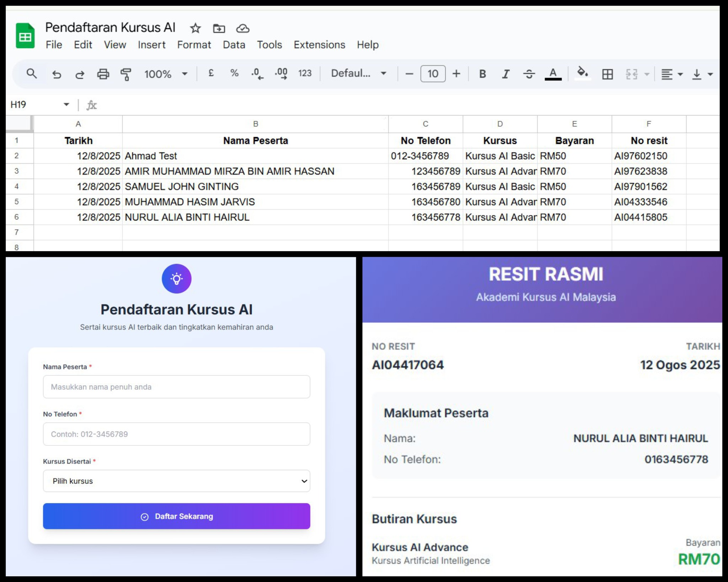
Task: Click the move to folder icon
Action: [x=219, y=28]
